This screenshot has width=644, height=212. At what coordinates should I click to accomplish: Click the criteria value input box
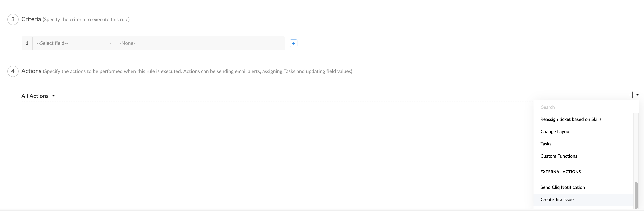232,43
